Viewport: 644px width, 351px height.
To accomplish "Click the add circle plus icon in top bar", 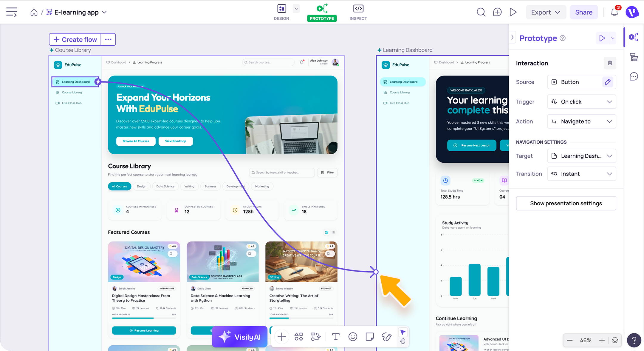I will pyautogui.click(x=497, y=12).
